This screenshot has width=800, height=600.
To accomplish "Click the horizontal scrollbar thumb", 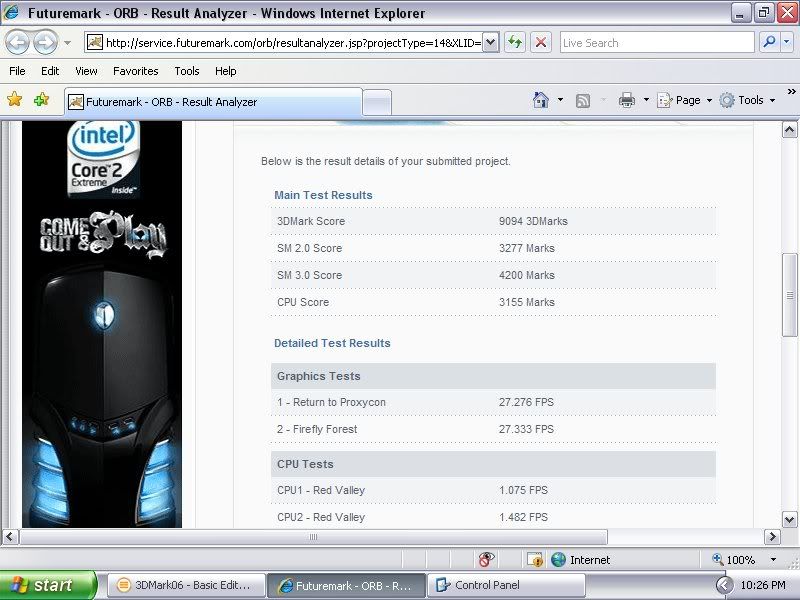I will point(313,537).
